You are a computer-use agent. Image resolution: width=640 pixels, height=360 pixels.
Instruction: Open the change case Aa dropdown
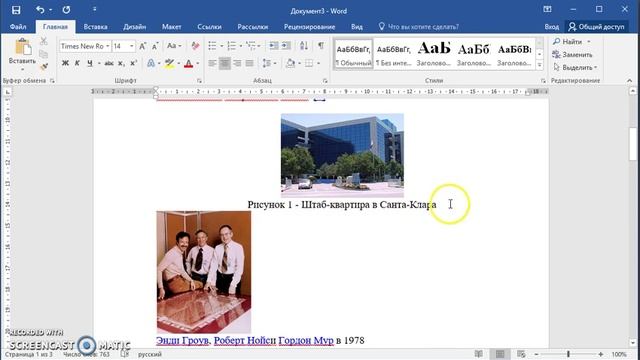coord(174,46)
